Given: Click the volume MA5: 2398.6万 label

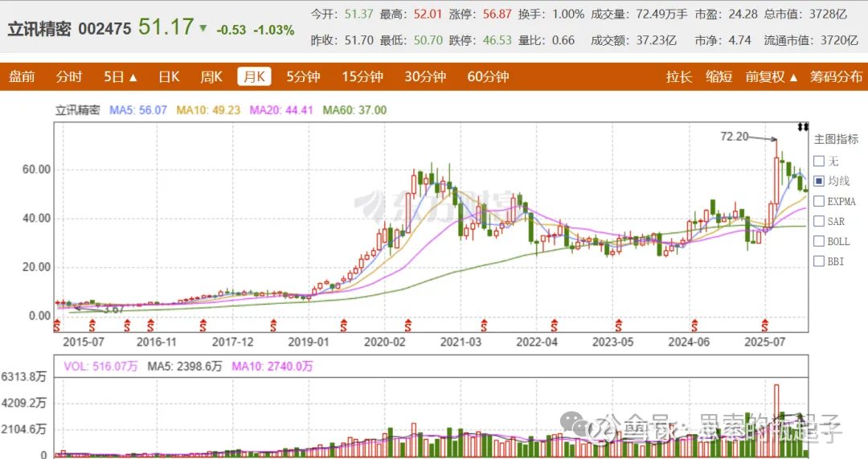Looking at the screenshot, I should click(184, 367).
